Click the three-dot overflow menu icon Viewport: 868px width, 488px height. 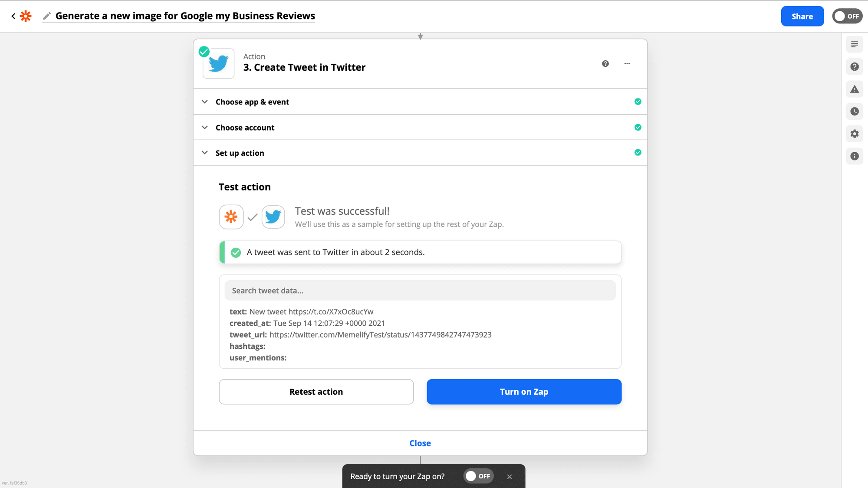[x=627, y=64]
